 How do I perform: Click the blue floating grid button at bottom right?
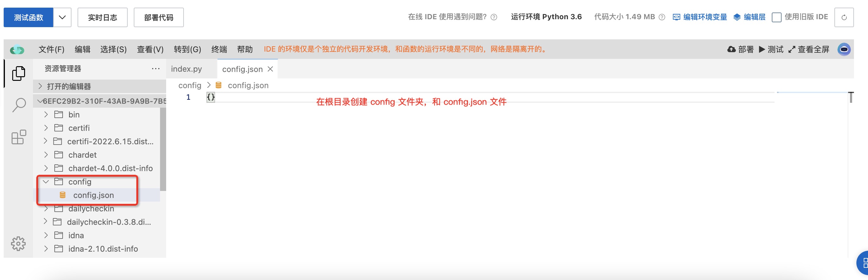[x=863, y=263]
